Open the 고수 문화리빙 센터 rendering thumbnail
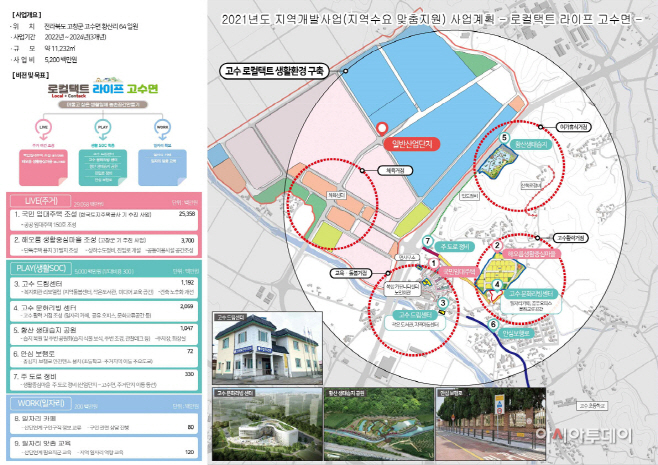 click(267, 424)
